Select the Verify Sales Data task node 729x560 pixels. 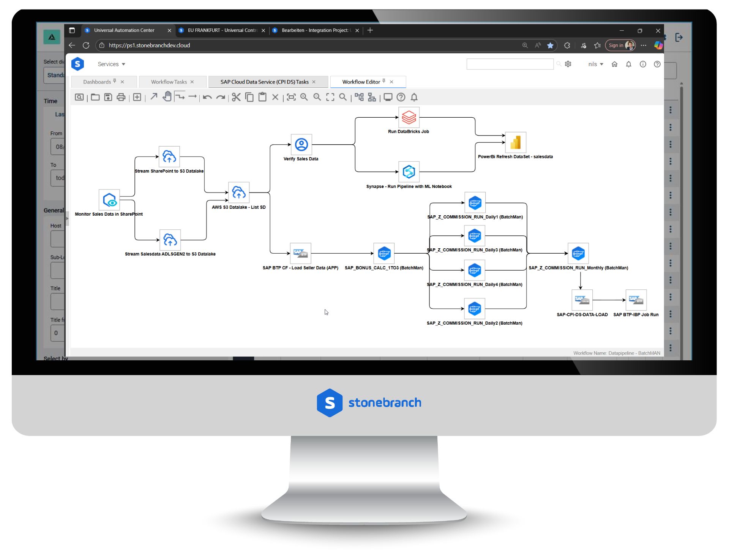click(301, 145)
